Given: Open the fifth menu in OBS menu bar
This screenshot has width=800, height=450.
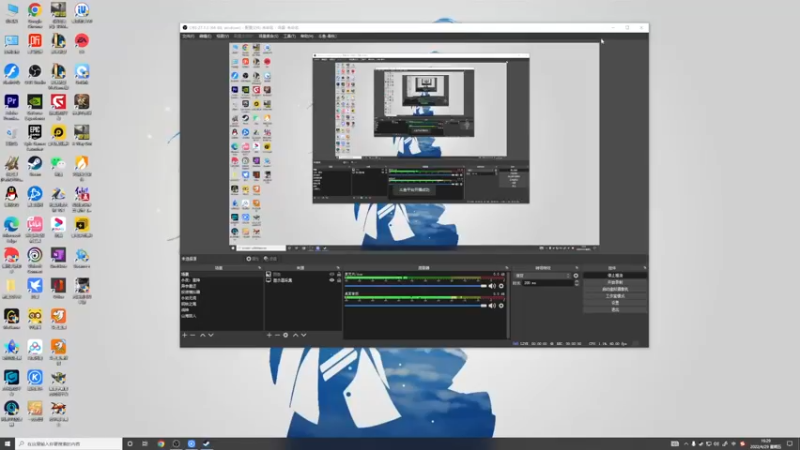Looking at the screenshot, I should pyautogui.click(x=268, y=36).
